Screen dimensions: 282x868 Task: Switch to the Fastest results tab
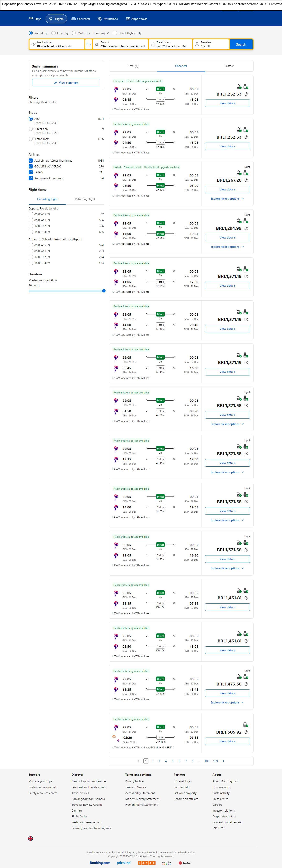[x=229, y=66]
